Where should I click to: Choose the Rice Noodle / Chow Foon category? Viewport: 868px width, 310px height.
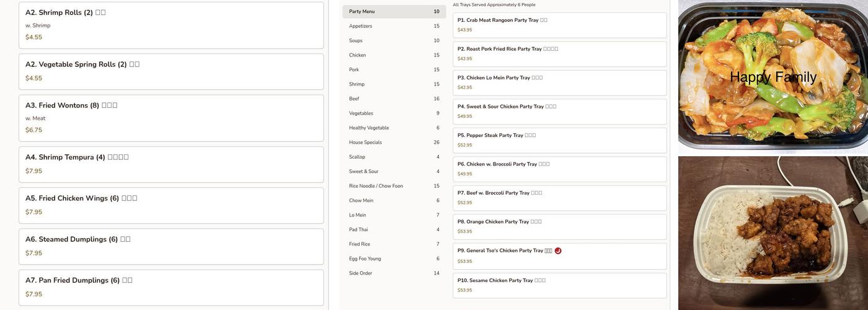click(394, 186)
